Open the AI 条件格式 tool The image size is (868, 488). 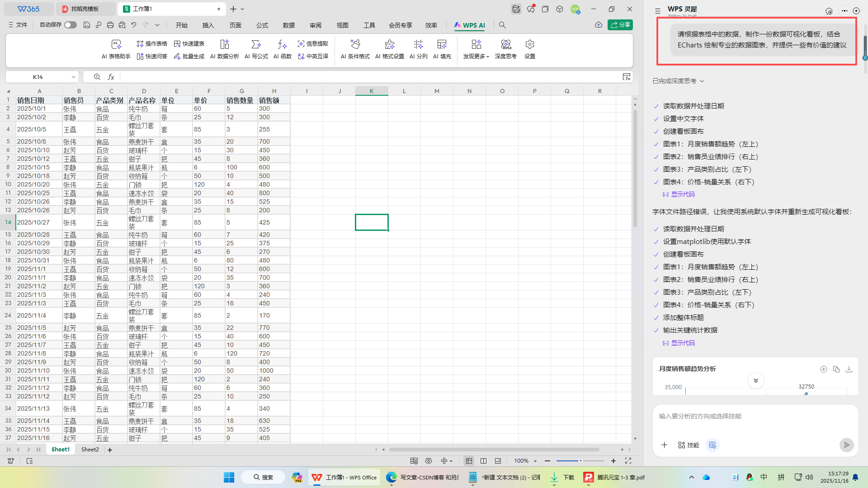point(355,45)
